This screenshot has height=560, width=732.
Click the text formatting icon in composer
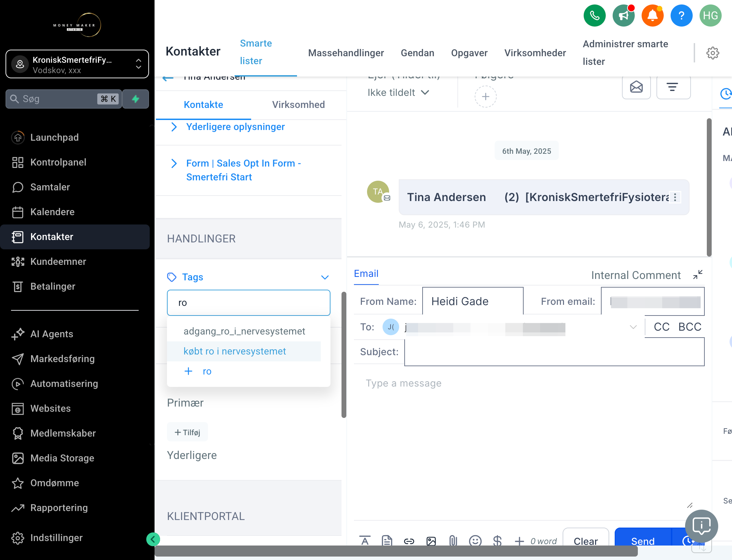pyautogui.click(x=365, y=541)
